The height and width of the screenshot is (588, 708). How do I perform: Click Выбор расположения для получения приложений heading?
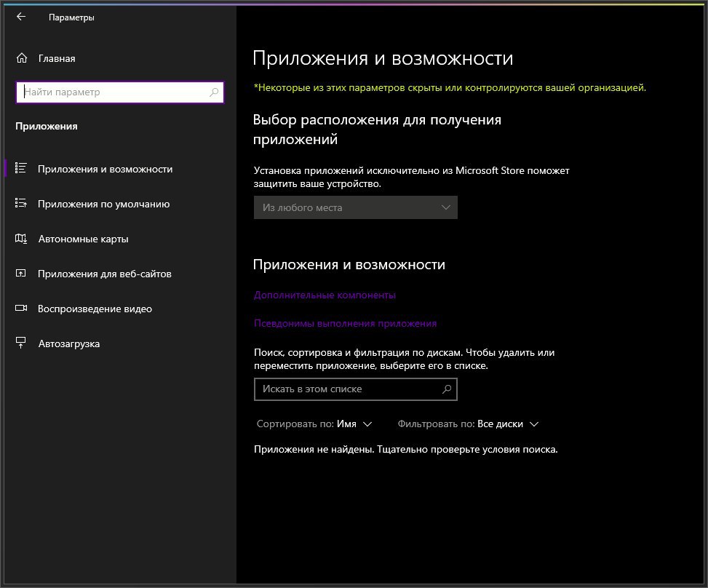(x=377, y=129)
